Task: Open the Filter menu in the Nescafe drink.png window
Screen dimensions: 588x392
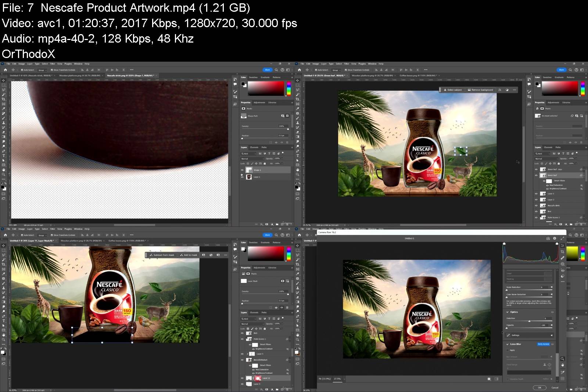Action: tap(53, 64)
